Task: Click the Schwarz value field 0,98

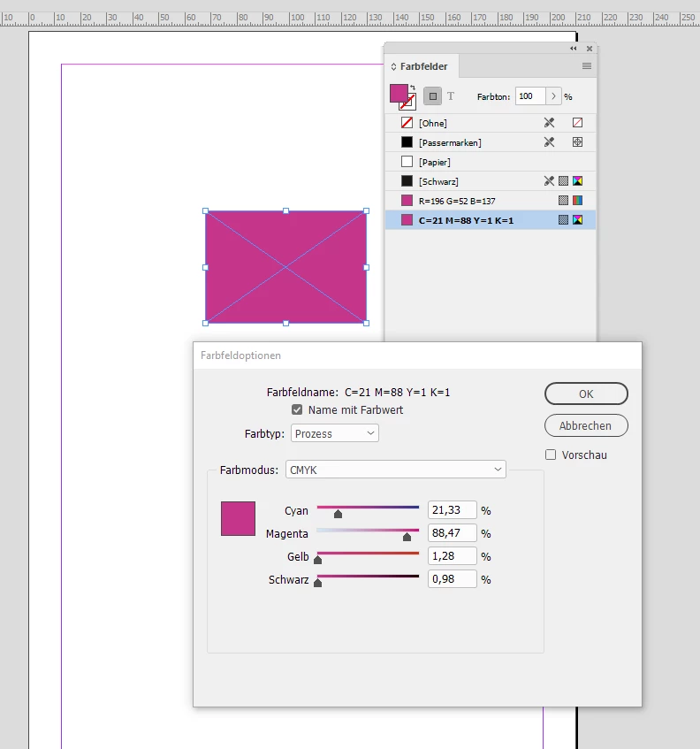Action: (453, 579)
